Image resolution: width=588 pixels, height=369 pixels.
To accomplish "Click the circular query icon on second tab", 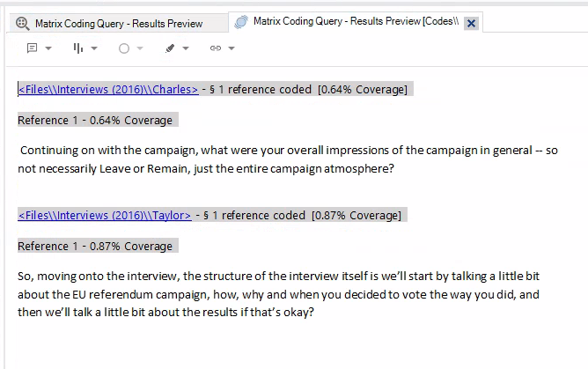I will (241, 23).
